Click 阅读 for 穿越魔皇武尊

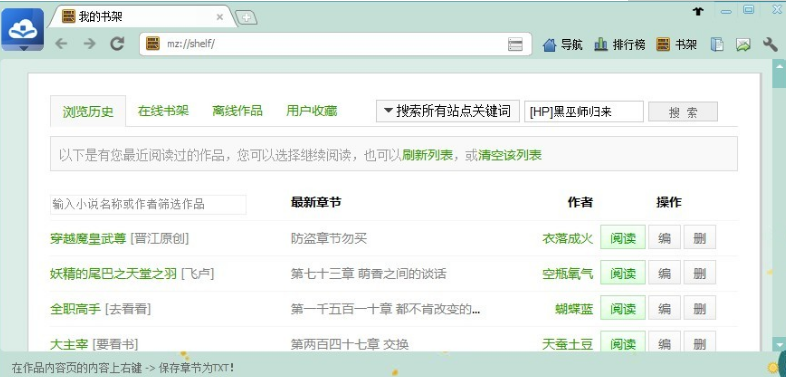coord(623,237)
